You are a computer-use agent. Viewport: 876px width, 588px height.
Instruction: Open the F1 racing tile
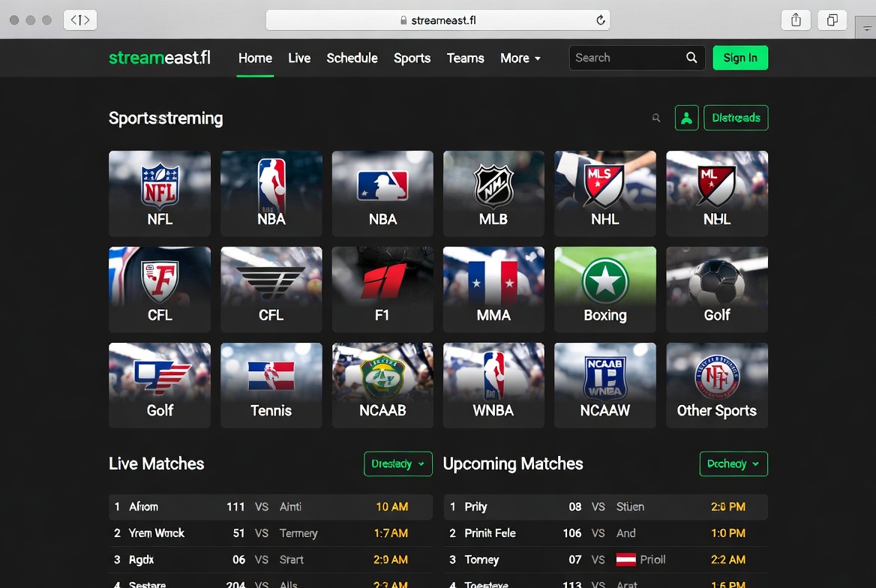click(382, 289)
